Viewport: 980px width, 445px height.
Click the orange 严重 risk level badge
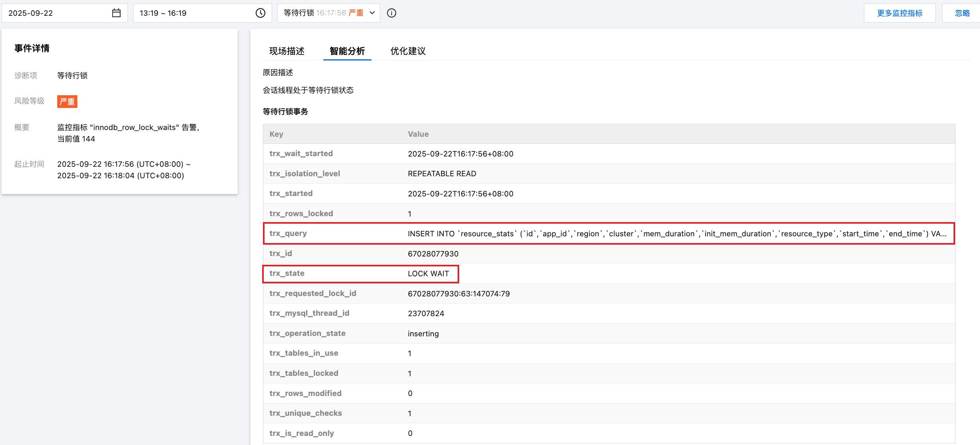coord(67,102)
